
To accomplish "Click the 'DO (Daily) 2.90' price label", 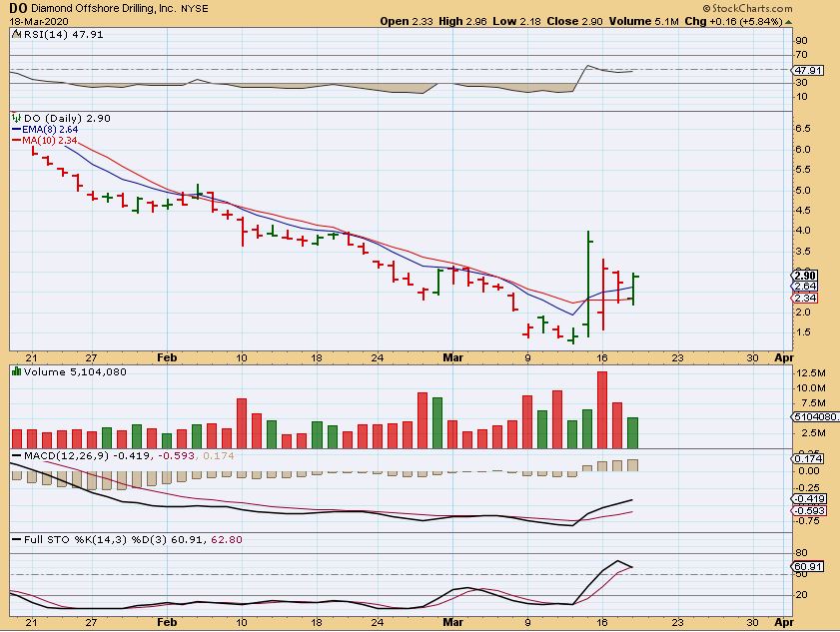I will tap(68, 119).
